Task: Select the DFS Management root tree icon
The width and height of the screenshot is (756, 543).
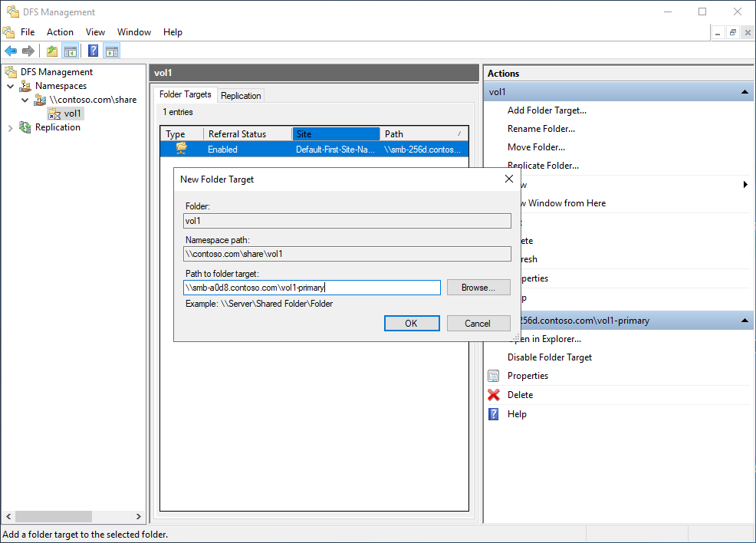Action: (x=11, y=72)
